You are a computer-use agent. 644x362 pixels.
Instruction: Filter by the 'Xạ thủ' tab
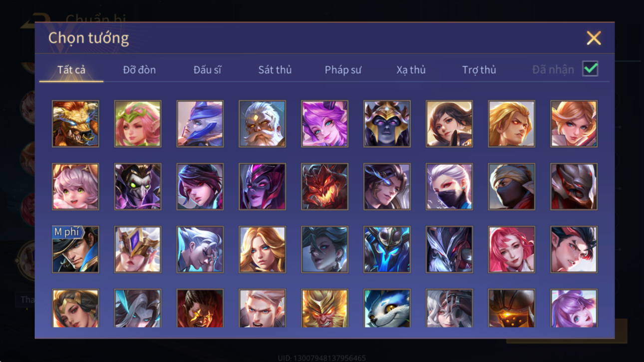click(x=411, y=70)
